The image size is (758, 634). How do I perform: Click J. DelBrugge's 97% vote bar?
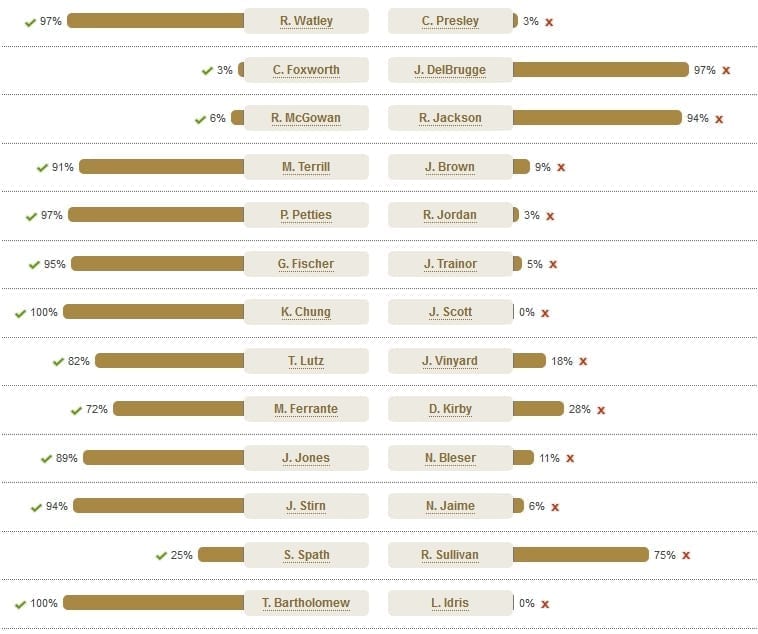[x=600, y=70]
